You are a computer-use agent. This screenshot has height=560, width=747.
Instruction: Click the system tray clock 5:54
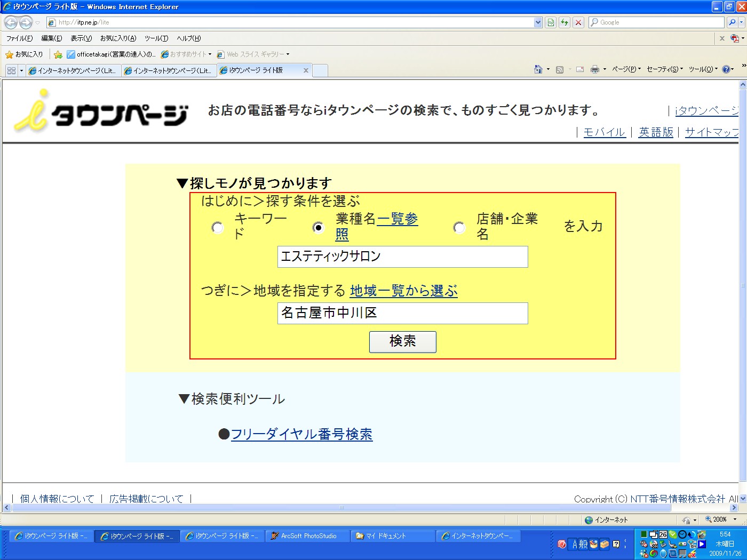click(725, 534)
